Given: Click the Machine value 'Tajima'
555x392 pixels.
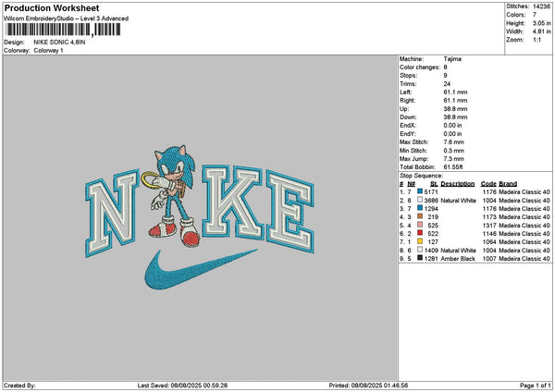Looking at the screenshot, I should click(452, 59).
